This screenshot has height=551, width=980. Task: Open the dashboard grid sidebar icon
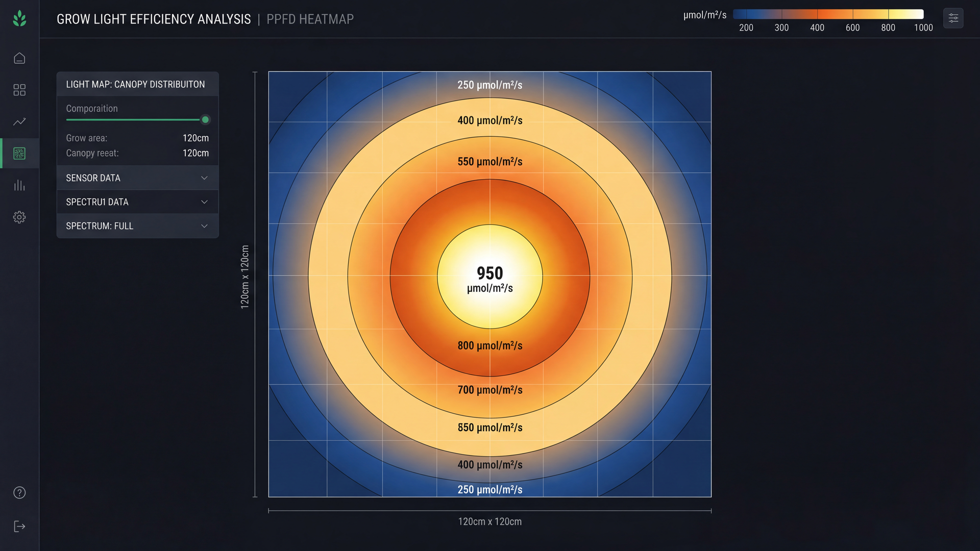[x=19, y=90]
